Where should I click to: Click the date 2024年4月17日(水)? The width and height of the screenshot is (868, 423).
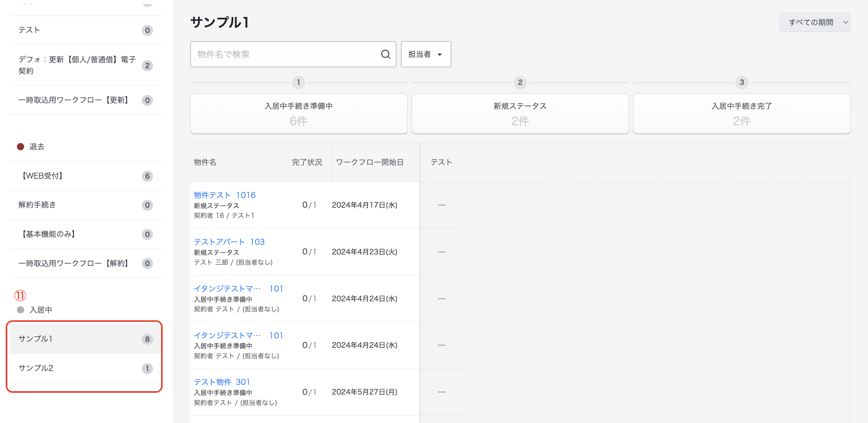[364, 205]
